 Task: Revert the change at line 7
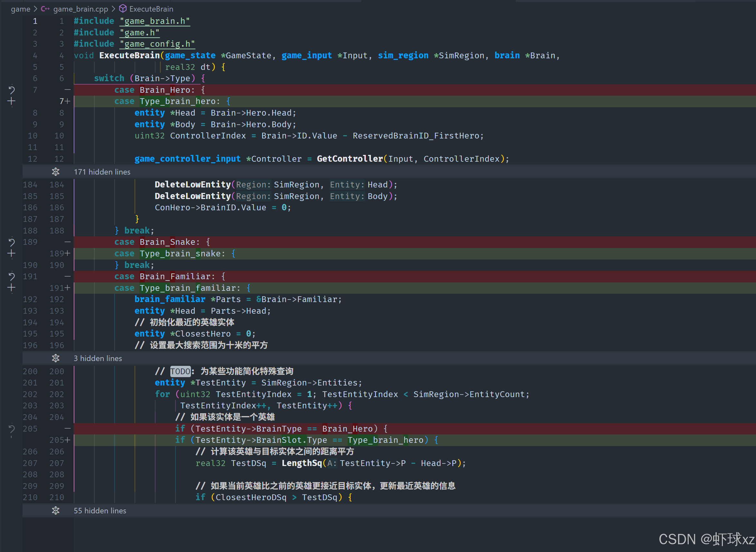11,90
